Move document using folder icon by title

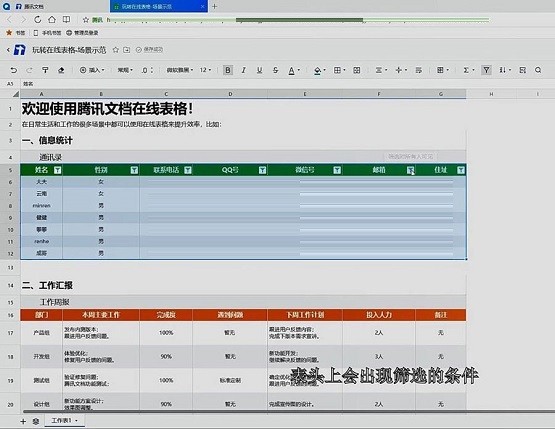127,50
